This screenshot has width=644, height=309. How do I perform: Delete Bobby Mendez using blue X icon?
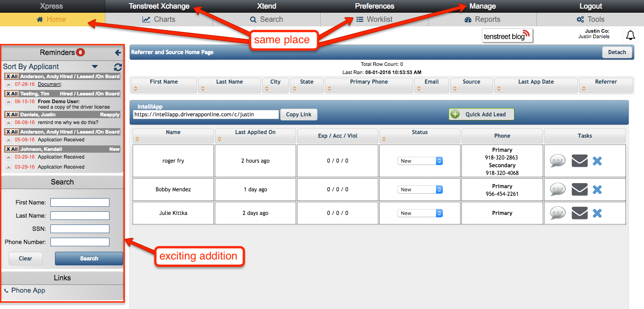597,189
